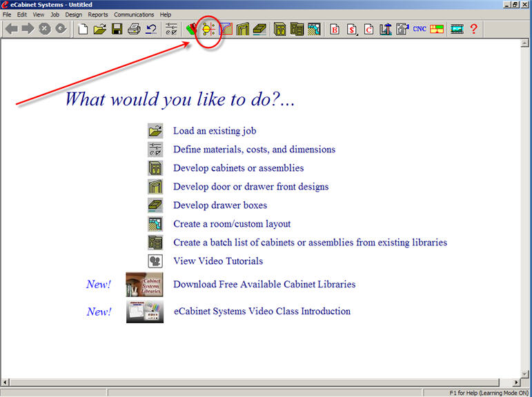Viewport: 532px width, 397px height.
Task: Click cabinet icon beside Develop cabinets
Action: tap(155, 168)
